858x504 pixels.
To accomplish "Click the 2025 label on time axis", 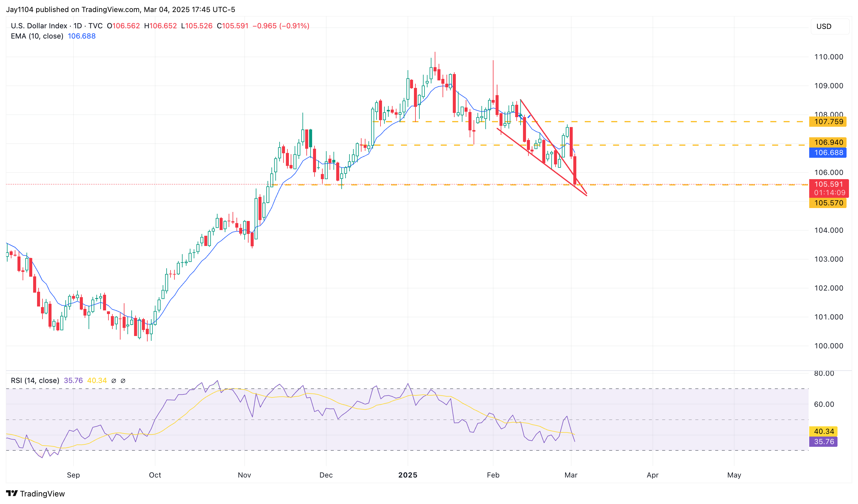I will [408, 475].
